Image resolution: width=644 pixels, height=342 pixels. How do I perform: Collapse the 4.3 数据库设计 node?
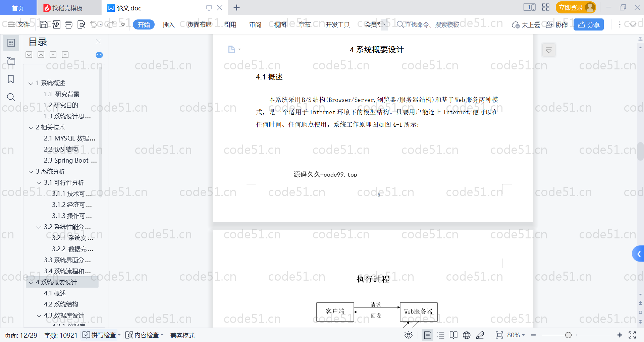[x=39, y=316]
